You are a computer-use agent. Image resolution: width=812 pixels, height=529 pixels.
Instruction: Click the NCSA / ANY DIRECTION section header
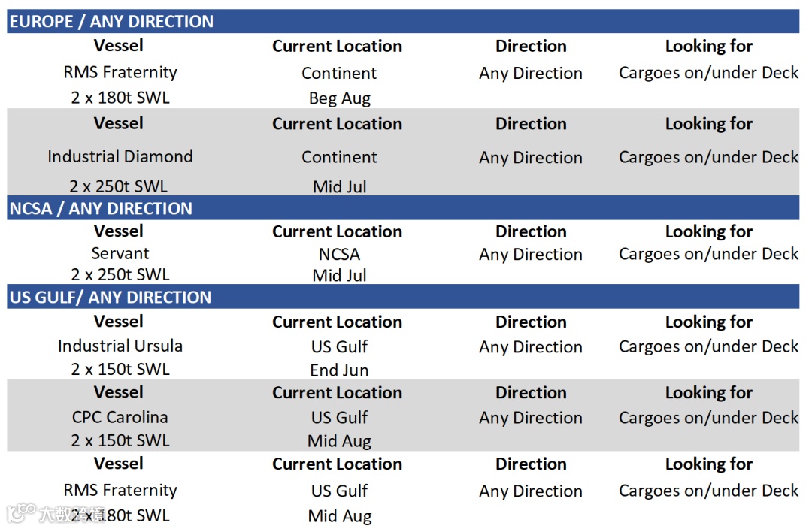click(x=101, y=208)
